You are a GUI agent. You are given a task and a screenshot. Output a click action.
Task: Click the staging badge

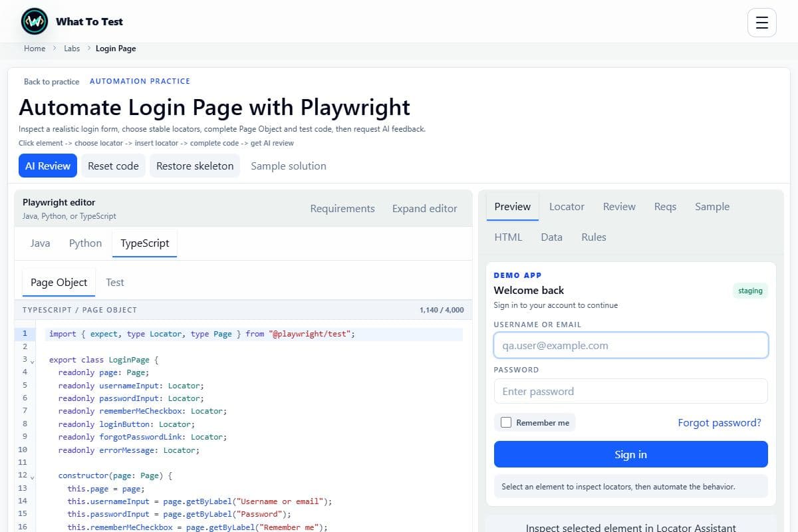click(750, 291)
